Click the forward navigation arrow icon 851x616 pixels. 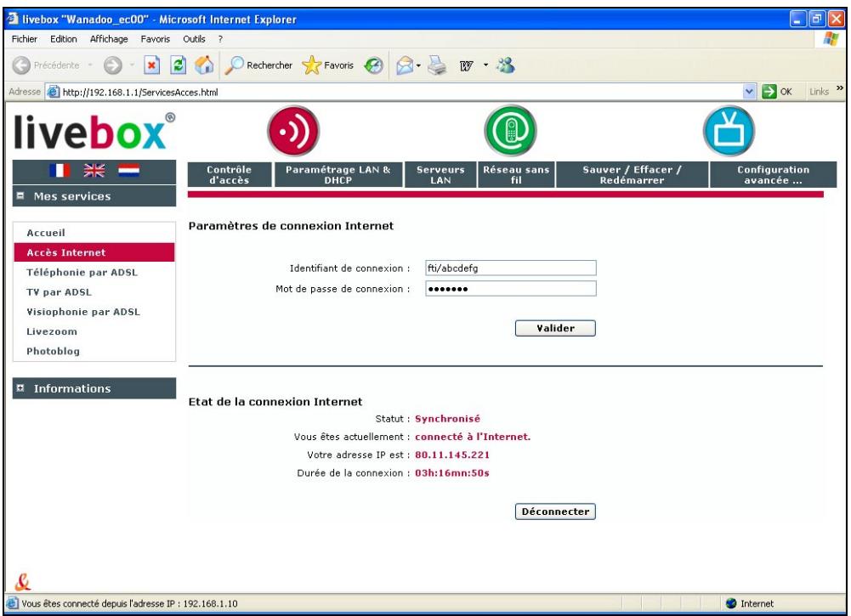(112, 65)
